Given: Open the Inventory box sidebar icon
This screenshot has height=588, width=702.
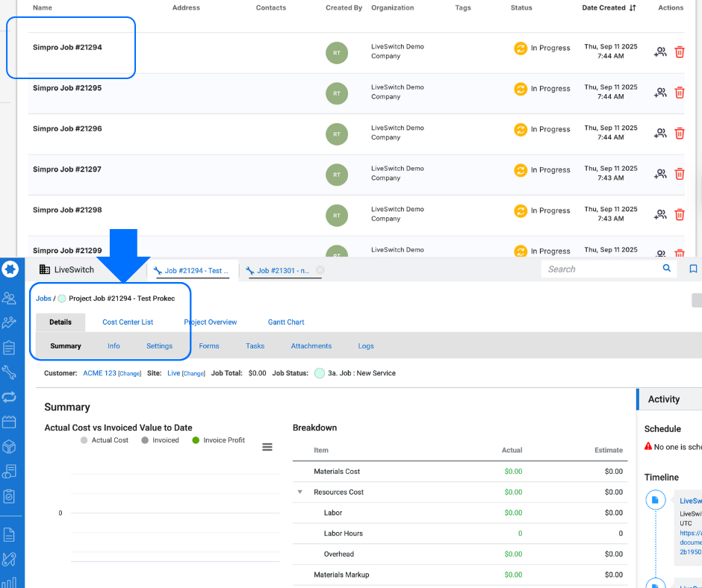Looking at the screenshot, I should [x=9, y=446].
